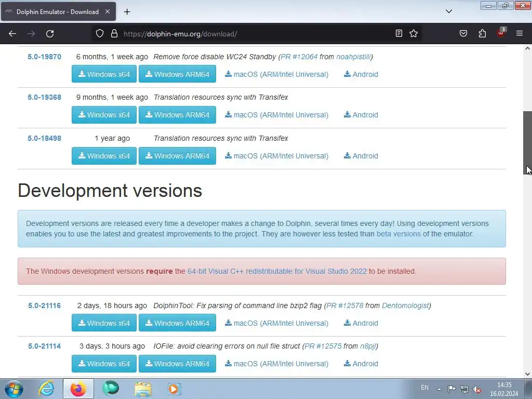Screen dimensions: 532x399
Task: Launch Internet Explorer from taskbar
Action: click(46, 389)
